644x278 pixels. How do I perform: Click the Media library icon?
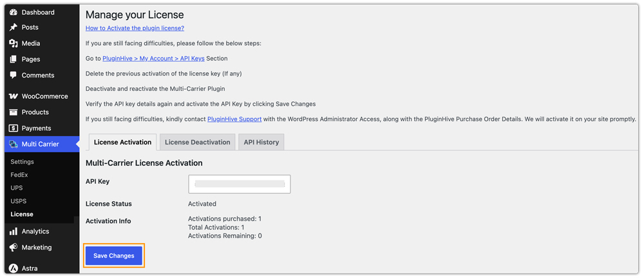click(14, 43)
